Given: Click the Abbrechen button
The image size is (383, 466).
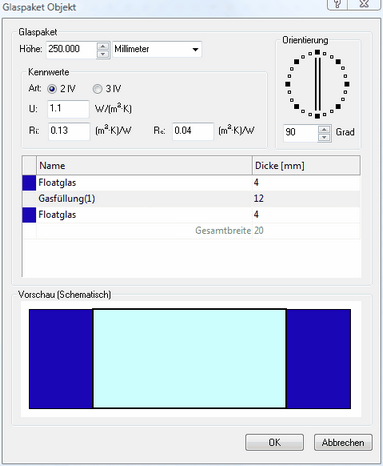Looking at the screenshot, I should pyautogui.click(x=343, y=442).
